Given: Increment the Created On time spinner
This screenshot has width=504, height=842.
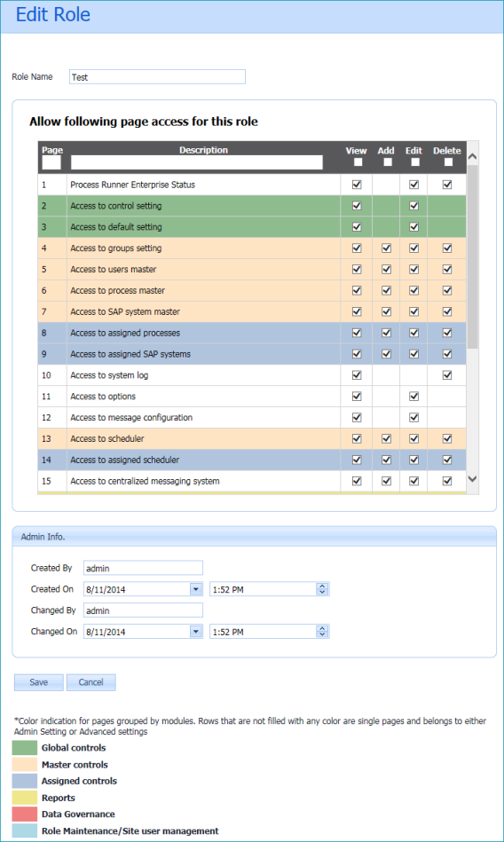Looking at the screenshot, I should tap(322, 586).
